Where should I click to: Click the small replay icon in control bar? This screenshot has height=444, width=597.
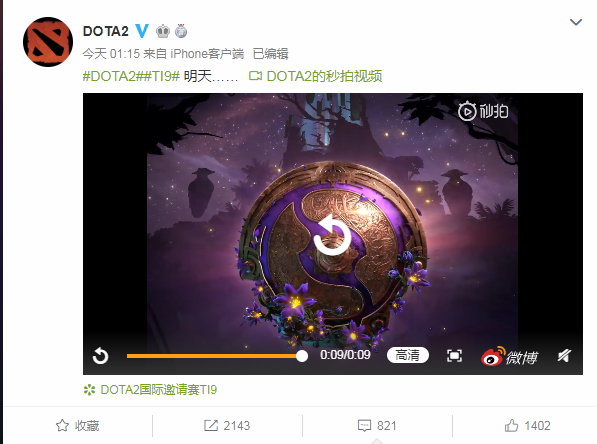point(101,356)
